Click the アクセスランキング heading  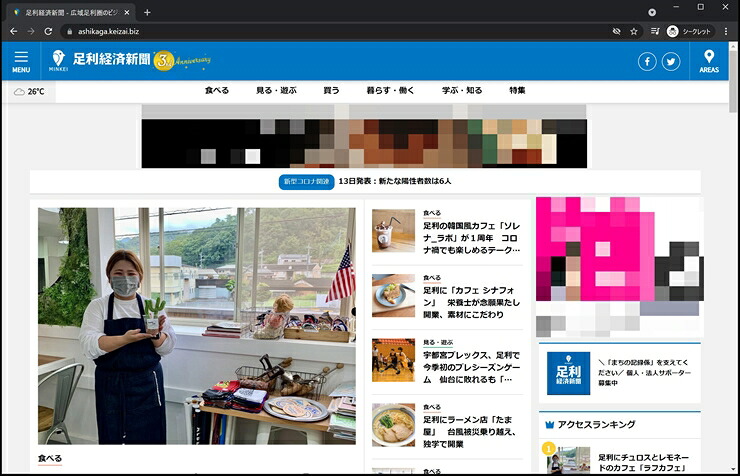tap(596, 425)
